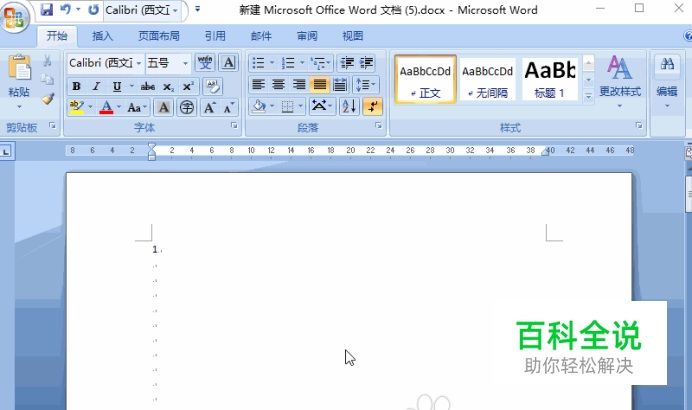This screenshot has height=410, width=692.
Task: Click the distributed alignment icon
Action: coord(340,84)
